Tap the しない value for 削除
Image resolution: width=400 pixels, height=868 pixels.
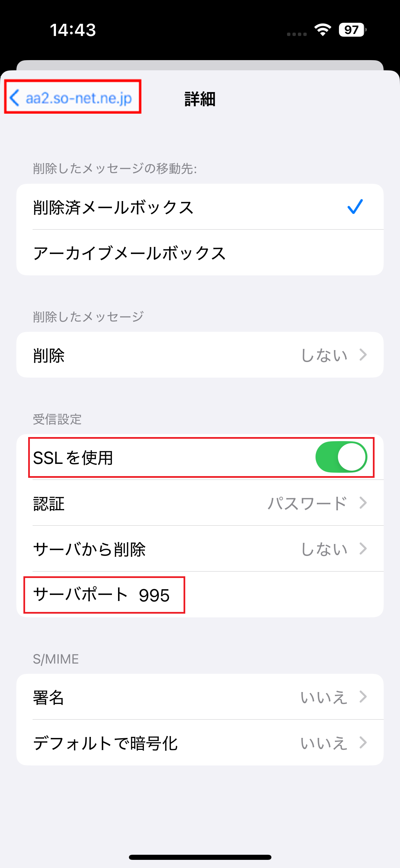pos(324,355)
